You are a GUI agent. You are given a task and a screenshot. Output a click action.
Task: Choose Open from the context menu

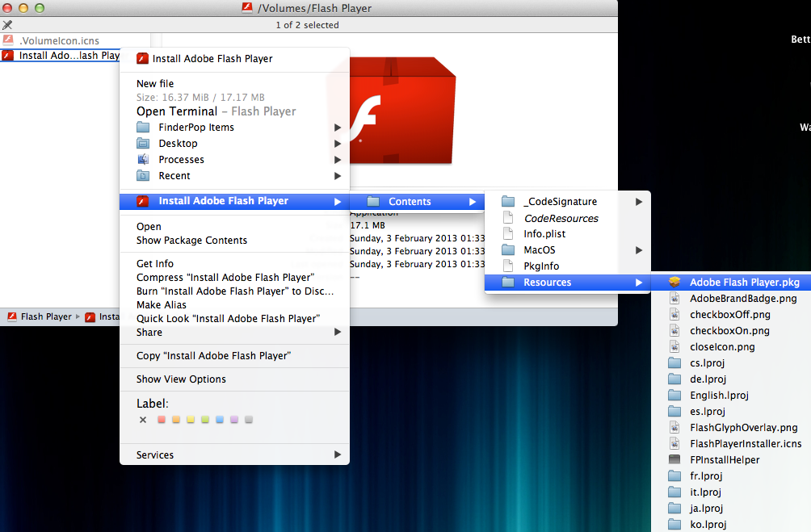tap(149, 227)
